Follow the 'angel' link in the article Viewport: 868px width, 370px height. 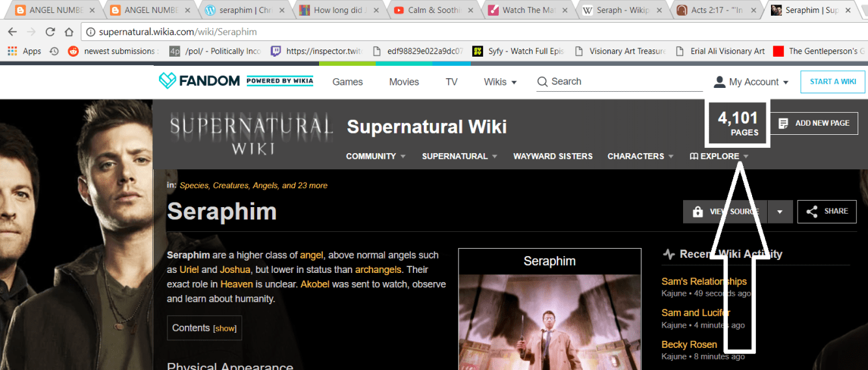pyautogui.click(x=311, y=255)
